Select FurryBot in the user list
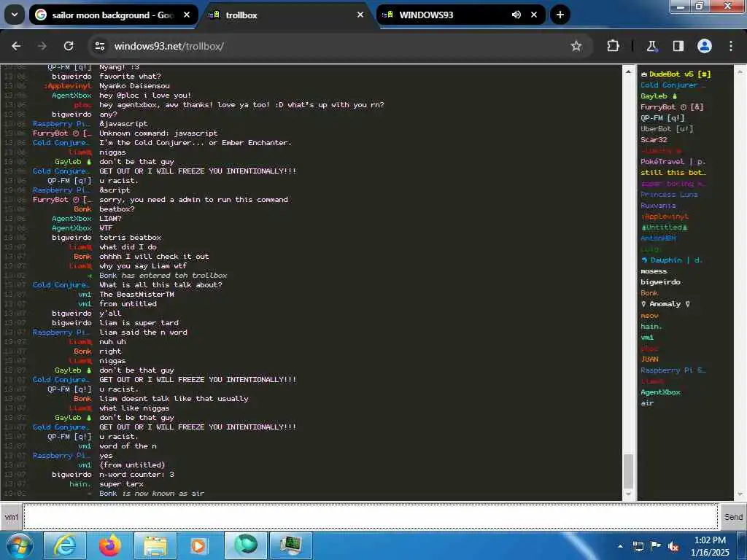The height and width of the screenshot is (560, 747). (x=672, y=107)
